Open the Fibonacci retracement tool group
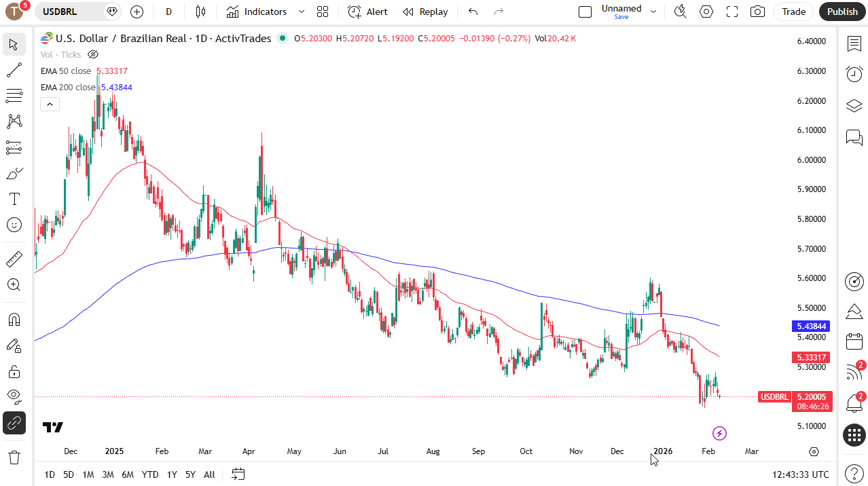 click(x=14, y=96)
